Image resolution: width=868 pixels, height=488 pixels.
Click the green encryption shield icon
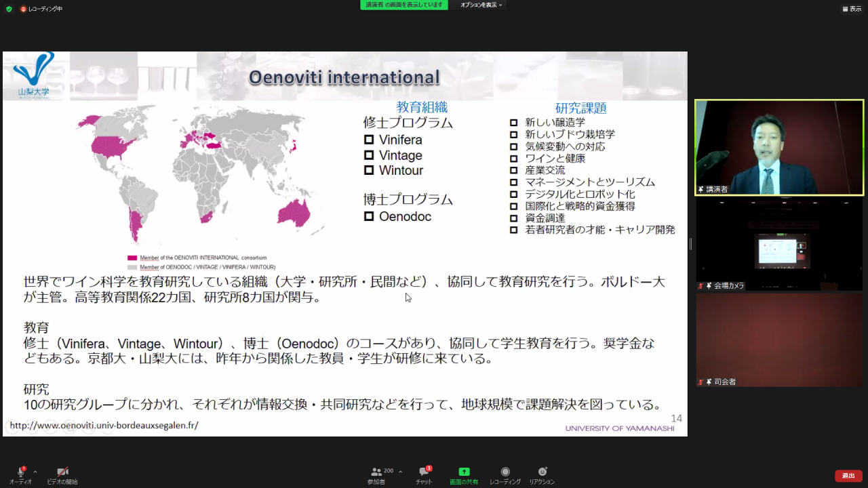(x=9, y=9)
